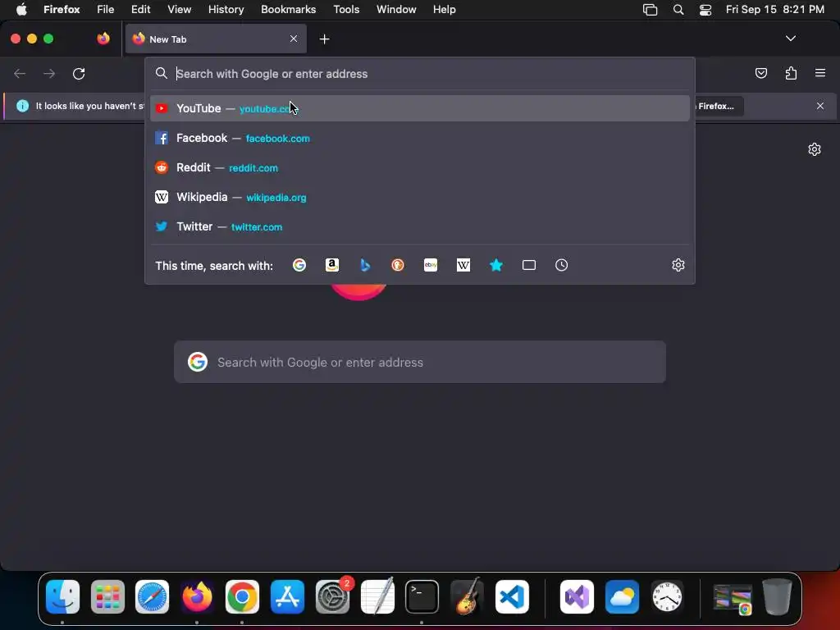The image size is (840, 630).
Task: Search with eBay engine icon
Action: [431, 265]
